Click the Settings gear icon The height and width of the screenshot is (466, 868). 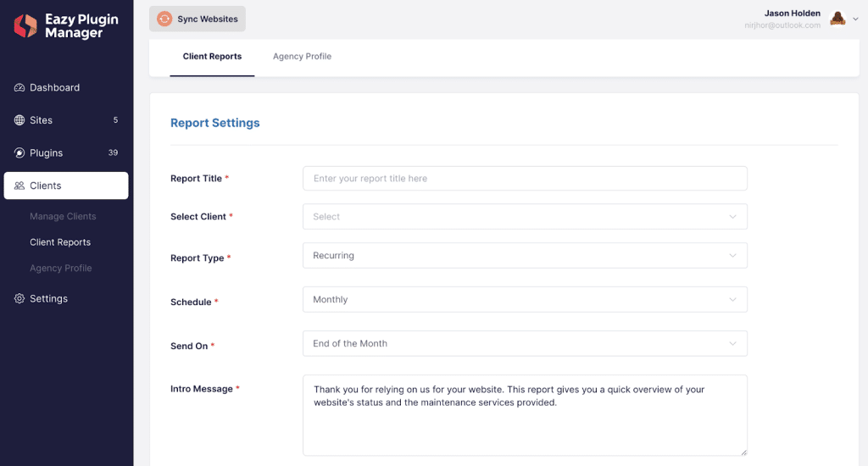click(19, 298)
